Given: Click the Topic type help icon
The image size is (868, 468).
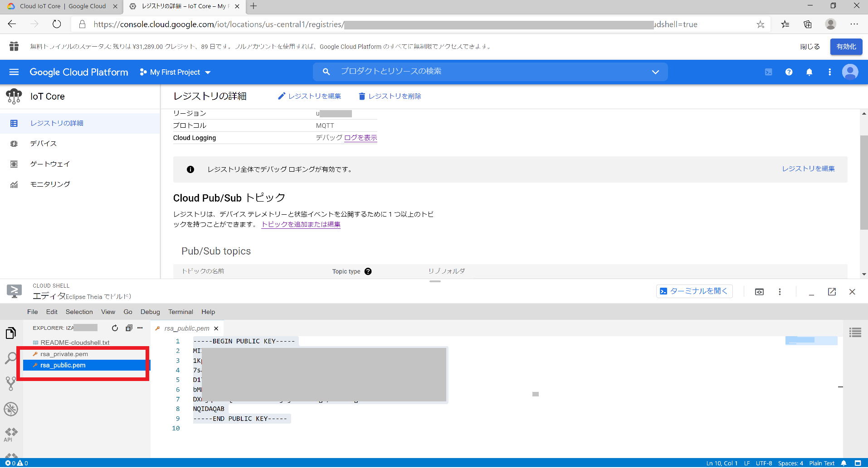Looking at the screenshot, I should pos(368,271).
